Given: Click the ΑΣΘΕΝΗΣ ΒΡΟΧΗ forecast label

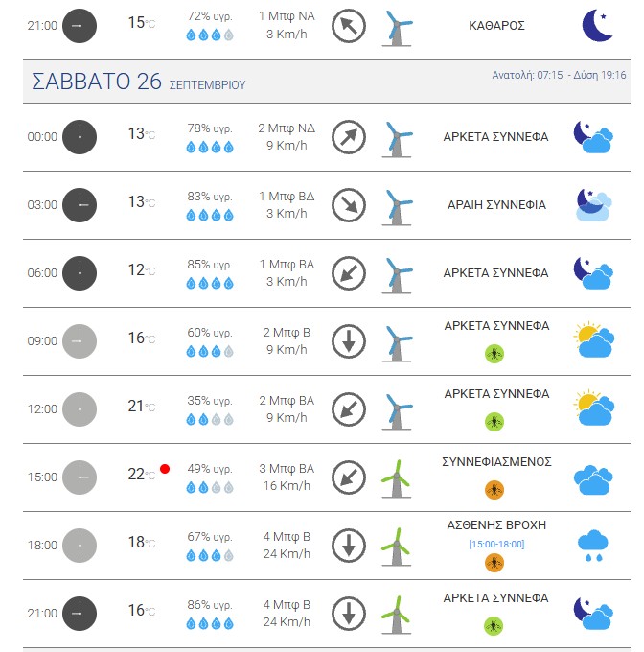Looking at the screenshot, I should coord(496,525).
